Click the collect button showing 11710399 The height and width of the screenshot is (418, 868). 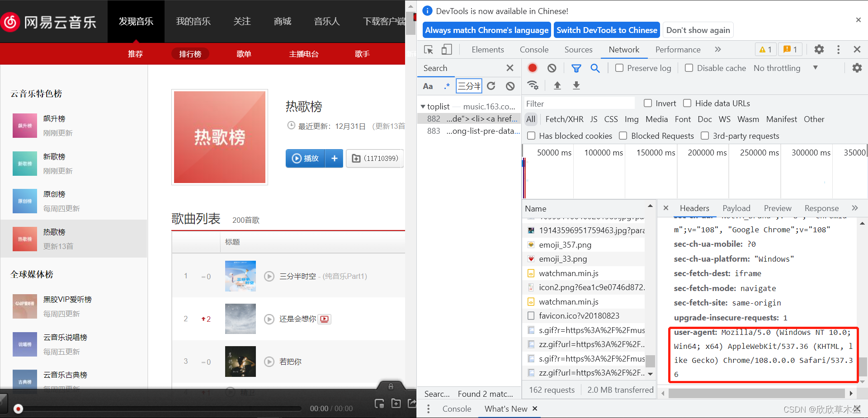(375, 158)
